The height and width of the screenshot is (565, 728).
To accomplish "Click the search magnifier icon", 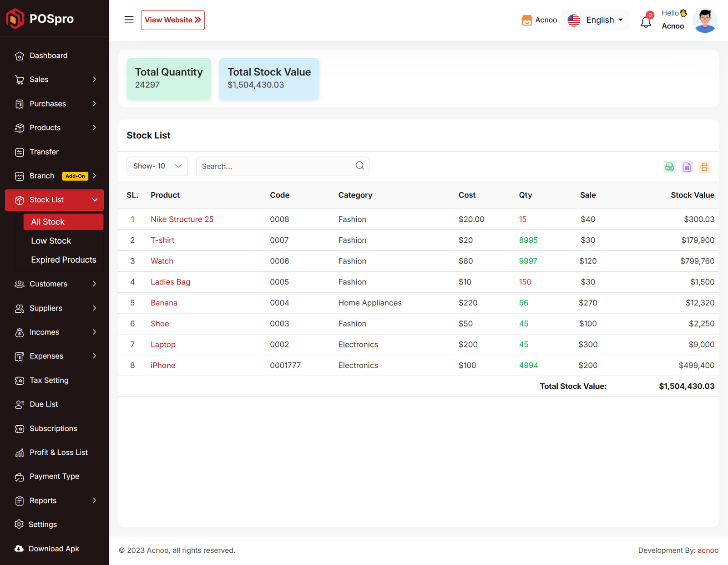I will [x=359, y=166].
